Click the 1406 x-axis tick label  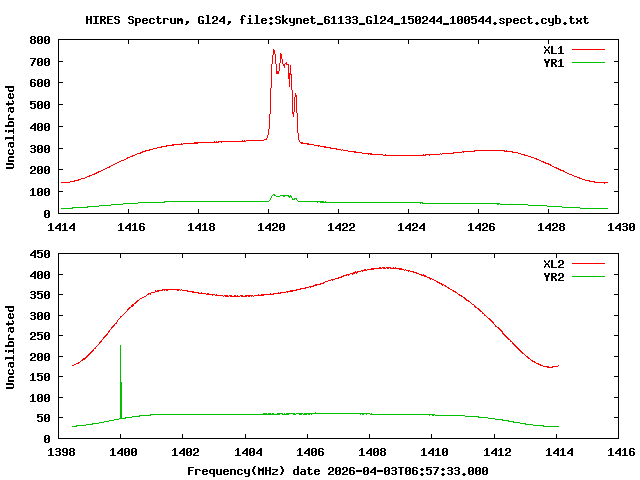point(310,452)
